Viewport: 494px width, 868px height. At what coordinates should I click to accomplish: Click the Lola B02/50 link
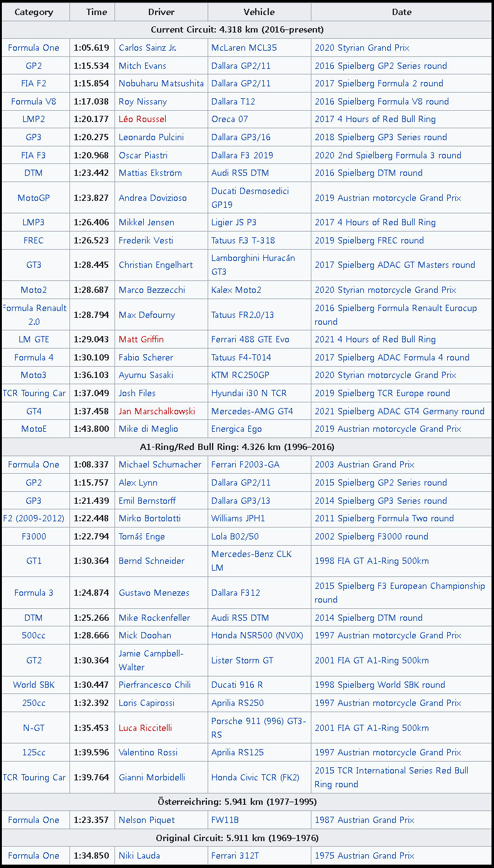pos(235,536)
